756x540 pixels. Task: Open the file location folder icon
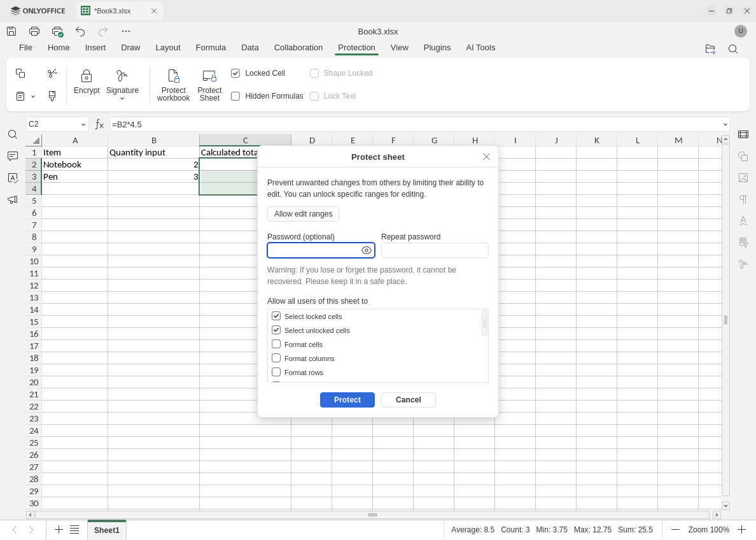(x=710, y=49)
